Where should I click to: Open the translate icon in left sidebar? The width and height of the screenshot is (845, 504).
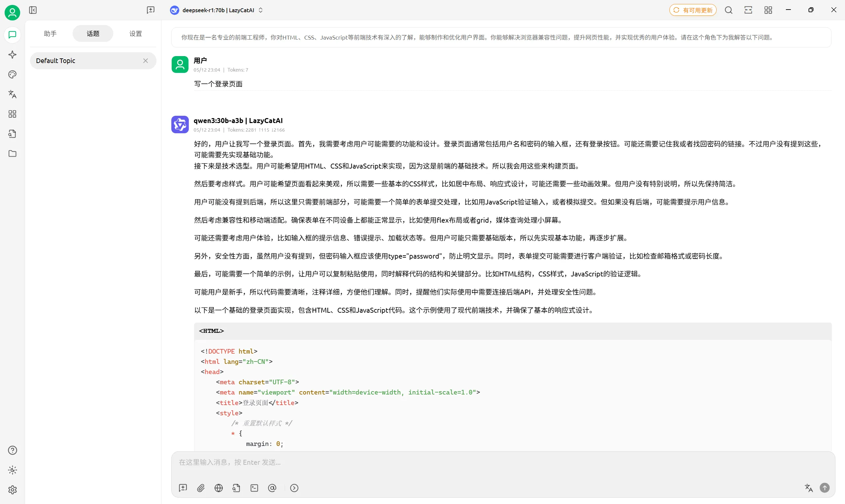[x=12, y=94]
